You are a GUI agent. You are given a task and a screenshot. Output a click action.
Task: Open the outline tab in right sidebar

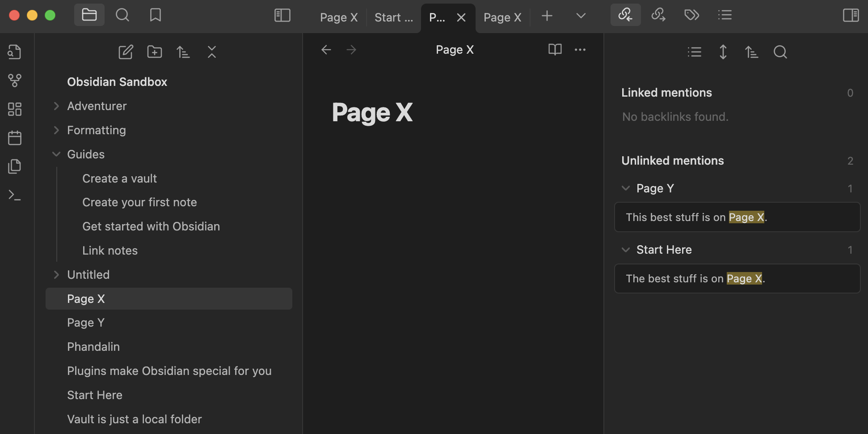(725, 15)
